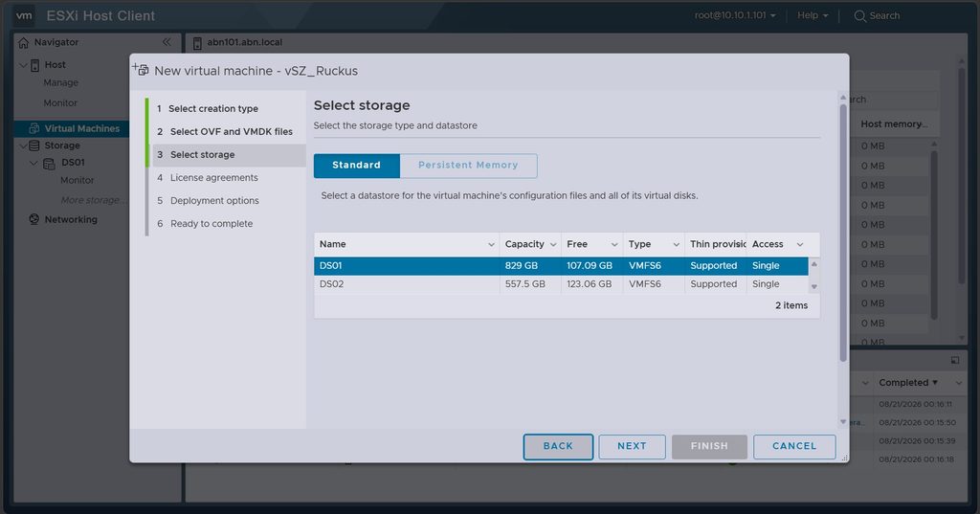Viewport: 980px width, 514px height.
Task: Click the datastore table scroll up arrow
Action: tap(813, 264)
